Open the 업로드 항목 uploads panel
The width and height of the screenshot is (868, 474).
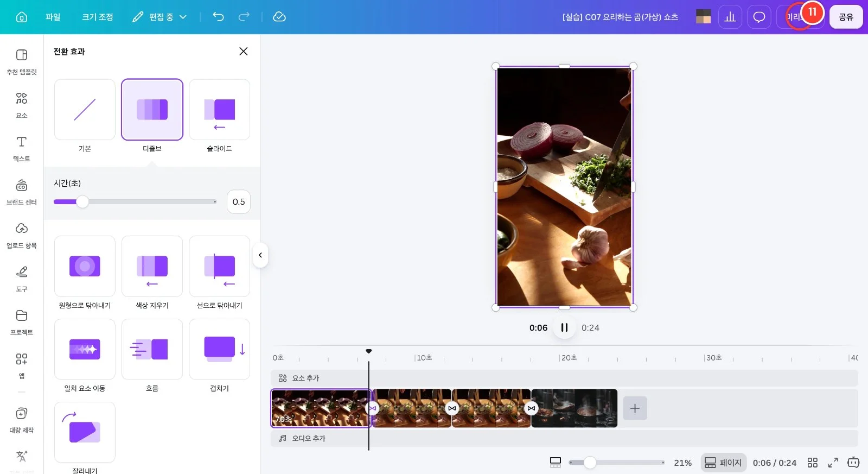tap(22, 236)
